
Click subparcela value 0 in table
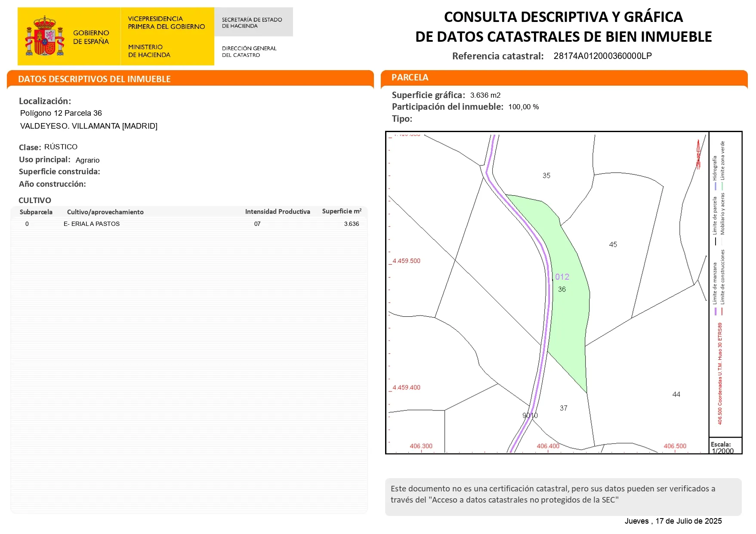27,224
